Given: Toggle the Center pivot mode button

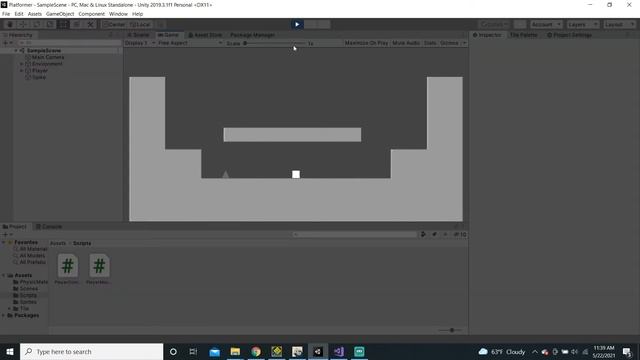Looking at the screenshot, I should pyautogui.click(x=114, y=24).
